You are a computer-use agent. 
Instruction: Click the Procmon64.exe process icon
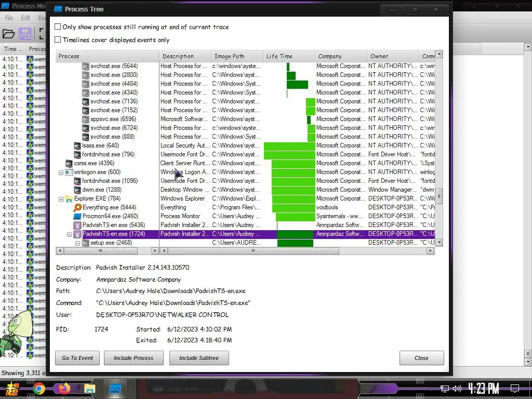(77, 216)
